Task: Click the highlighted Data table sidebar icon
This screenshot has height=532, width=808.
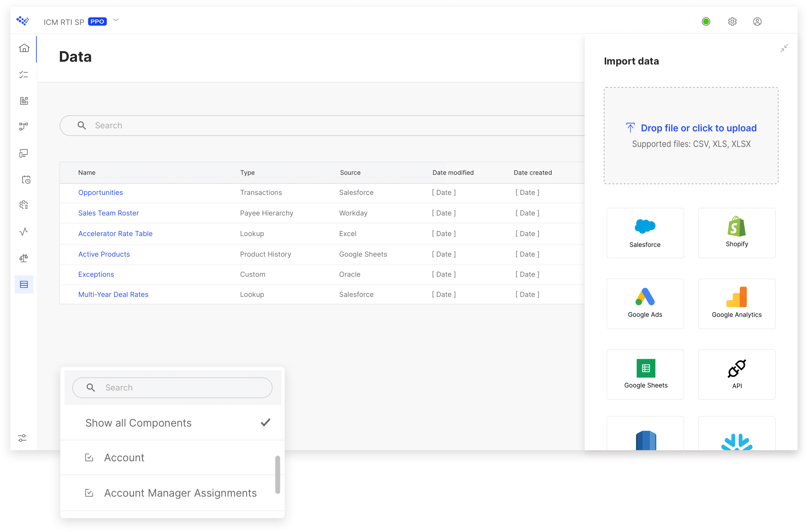Action: pyautogui.click(x=24, y=284)
